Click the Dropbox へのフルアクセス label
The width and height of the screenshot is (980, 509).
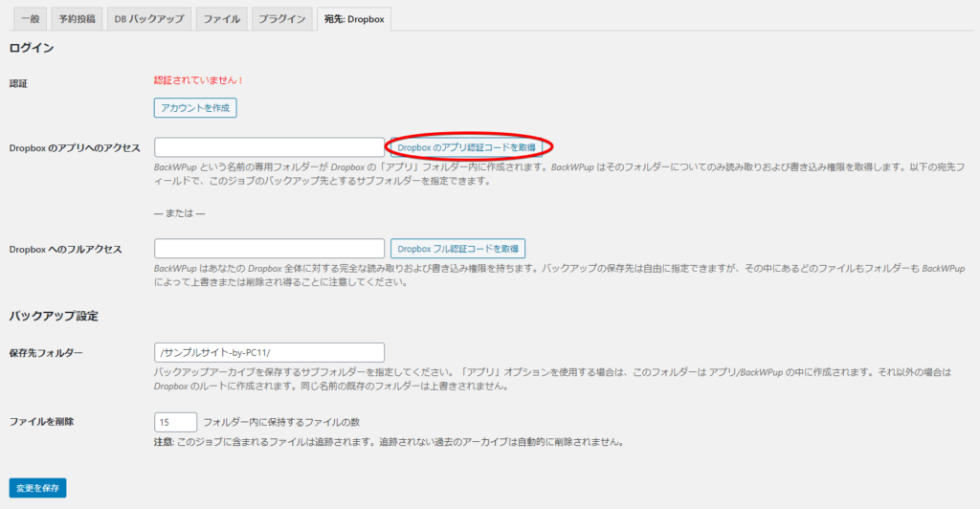(x=66, y=249)
